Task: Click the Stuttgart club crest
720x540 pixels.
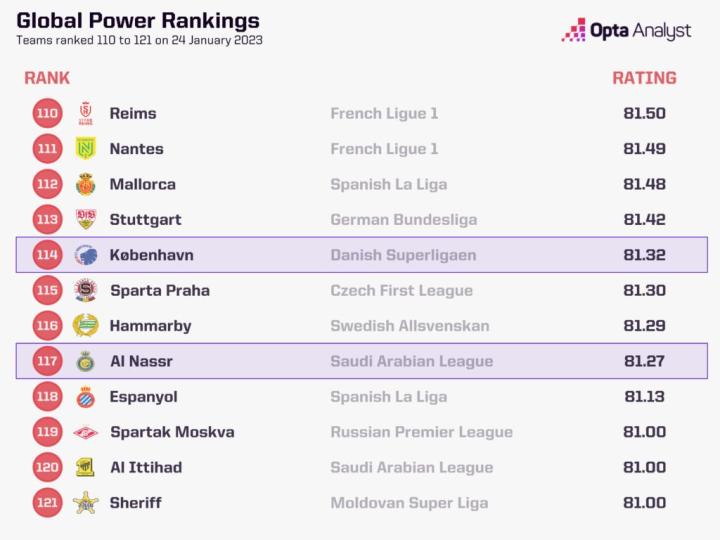Action: tap(85, 220)
